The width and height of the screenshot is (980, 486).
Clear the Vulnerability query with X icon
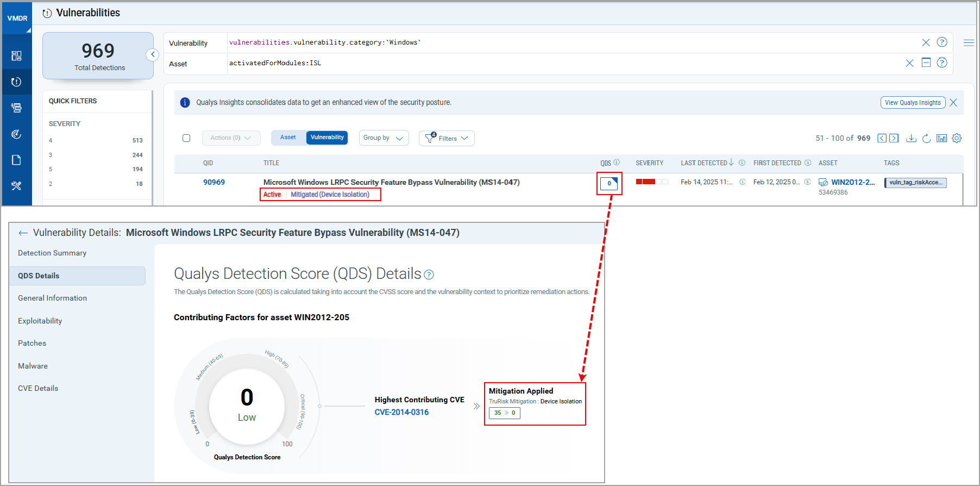pyautogui.click(x=926, y=42)
